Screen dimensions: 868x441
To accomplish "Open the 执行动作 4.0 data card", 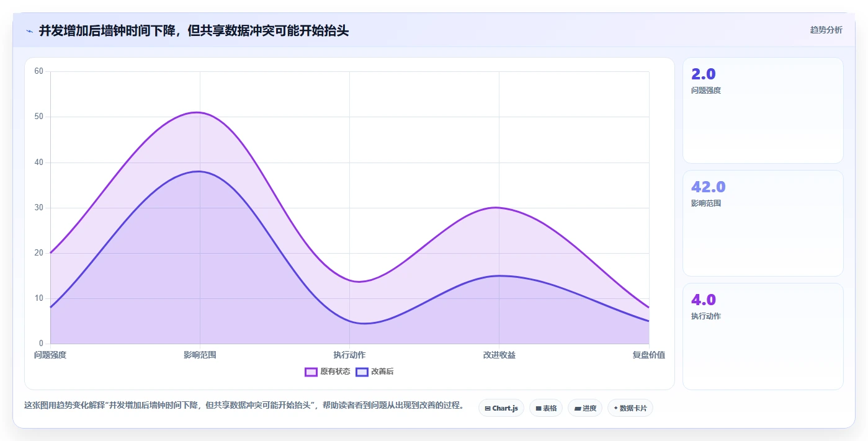I will pyautogui.click(x=763, y=336).
